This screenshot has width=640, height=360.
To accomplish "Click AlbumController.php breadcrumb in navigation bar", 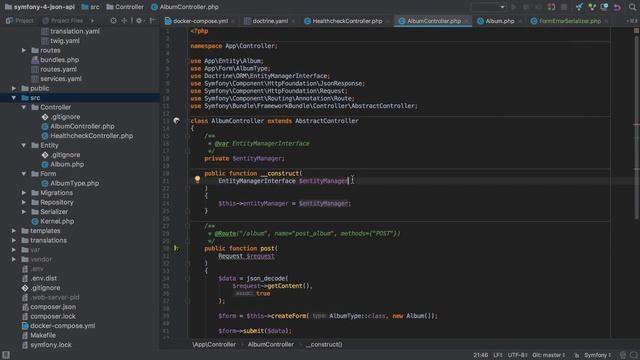I will point(185,7).
